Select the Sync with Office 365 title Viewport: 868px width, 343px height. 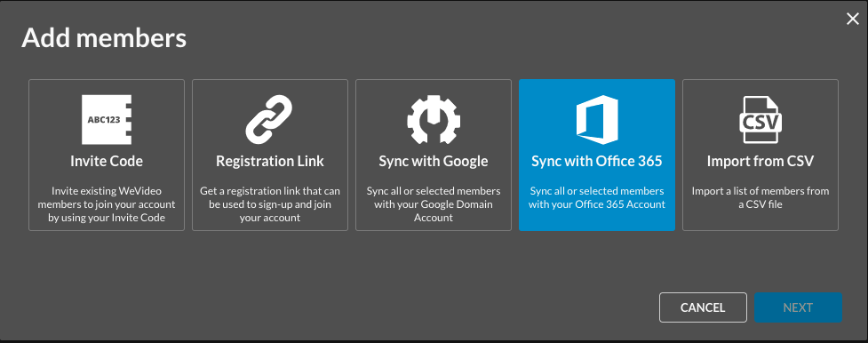click(597, 161)
